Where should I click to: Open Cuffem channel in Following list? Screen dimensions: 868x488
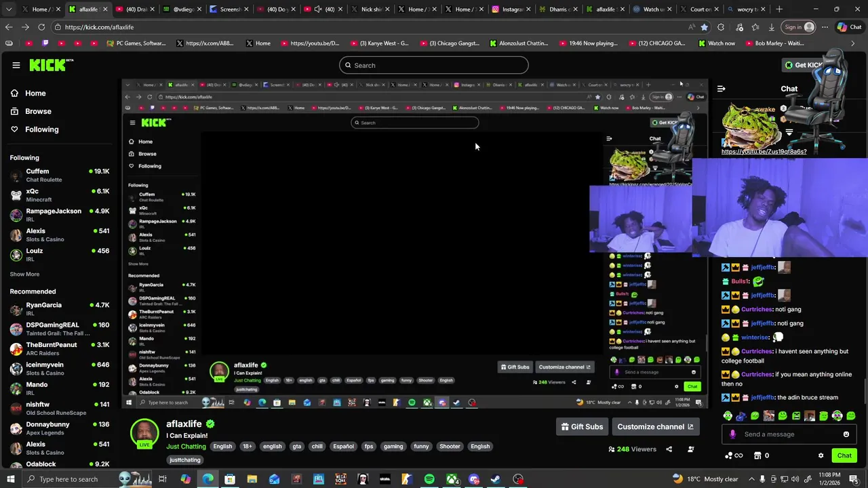click(60, 175)
